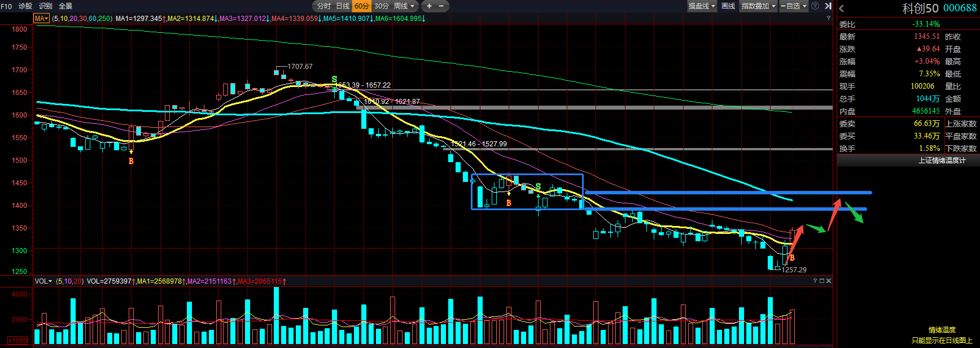
Task: Click the 换手 value 1.58%
Action: click(x=929, y=149)
